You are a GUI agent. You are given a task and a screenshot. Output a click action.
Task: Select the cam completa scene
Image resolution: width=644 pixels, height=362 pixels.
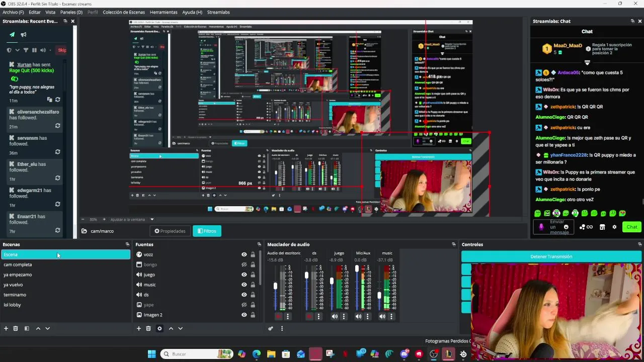[x=65, y=264]
